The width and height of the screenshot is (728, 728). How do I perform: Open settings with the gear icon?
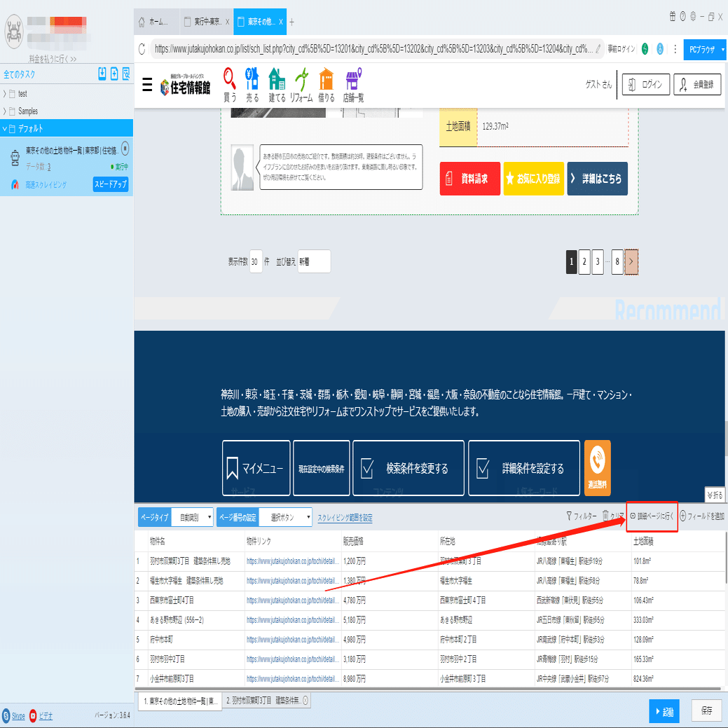pos(693,17)
